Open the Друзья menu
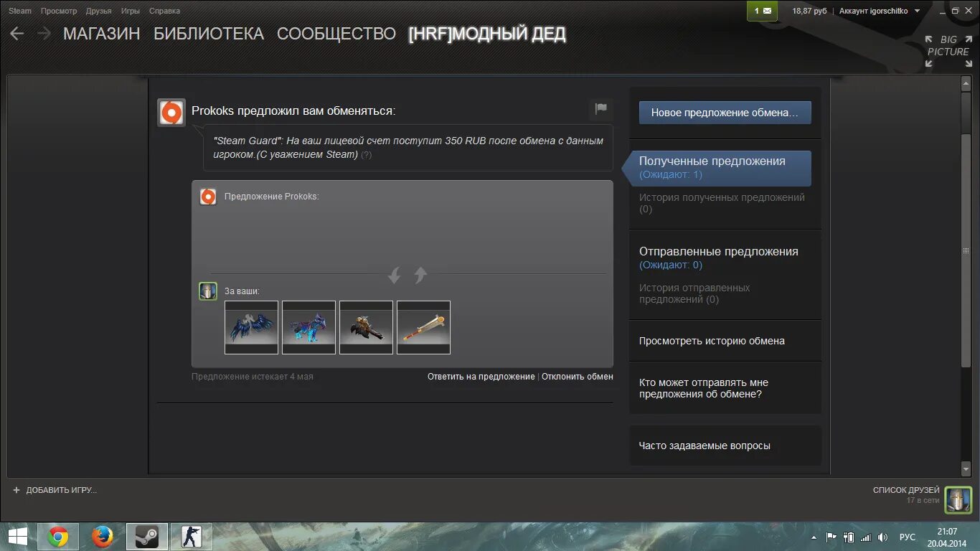This screenshot has height=551, width=980. (98, 11)
